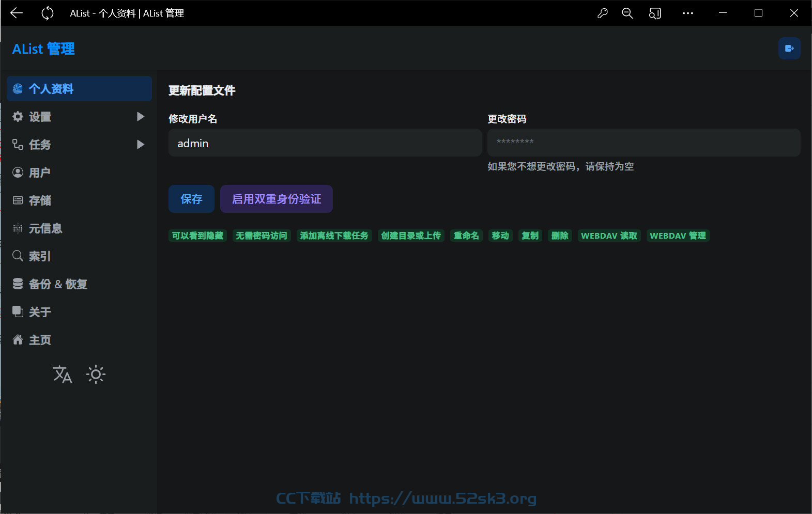Click the 无需密码访问 permission tag

click(x=262, y=236)
